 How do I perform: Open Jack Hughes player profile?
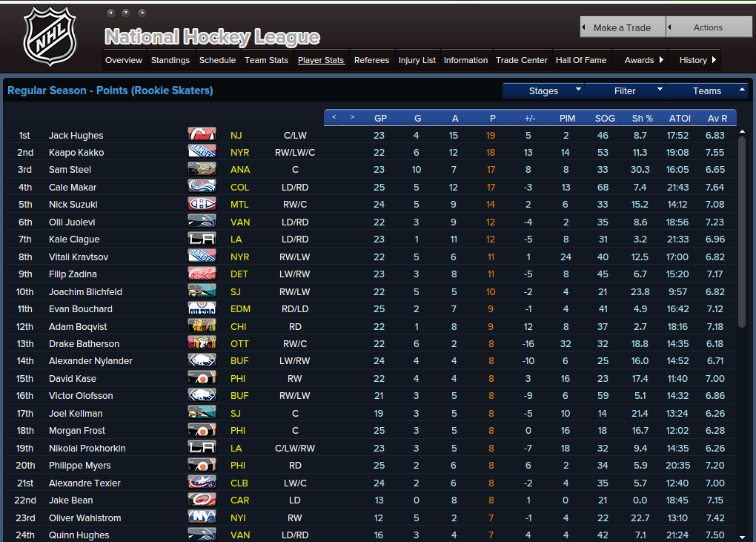(x=76, y=136)
